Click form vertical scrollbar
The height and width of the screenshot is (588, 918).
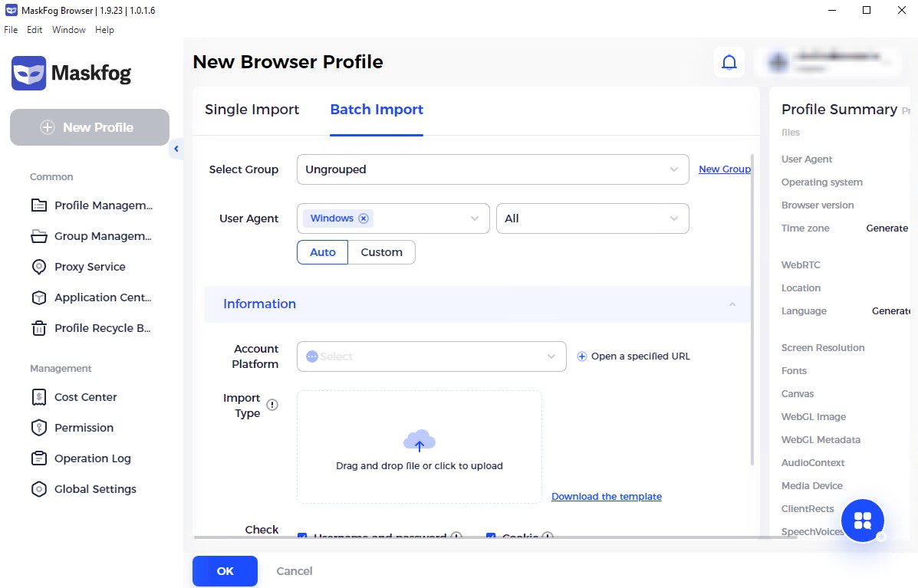pos(752,310)
